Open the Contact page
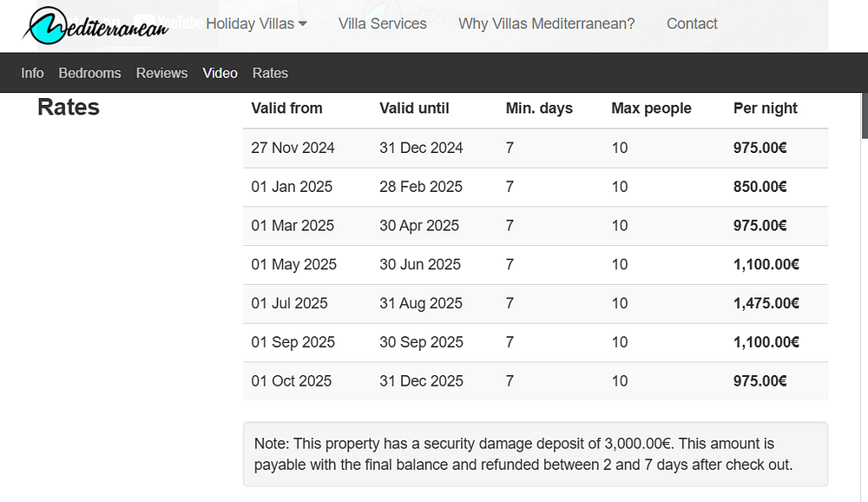 pyautogui.click(x=692, y=23)
